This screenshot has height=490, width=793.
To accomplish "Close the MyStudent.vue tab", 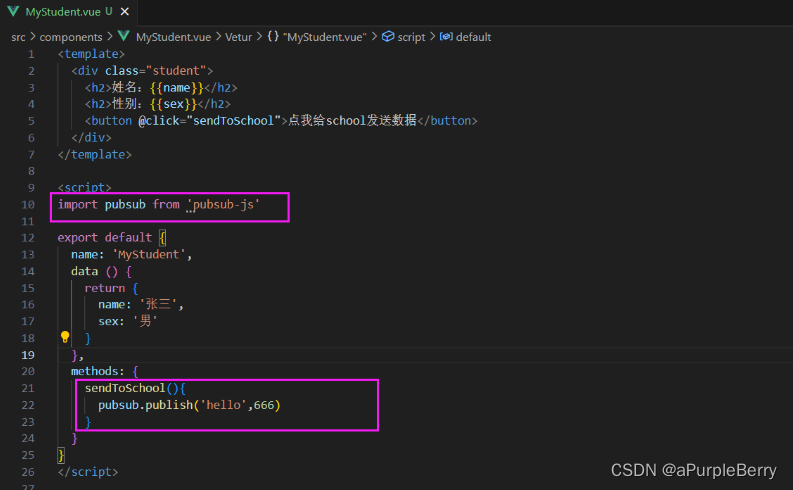I will point(124,12).
